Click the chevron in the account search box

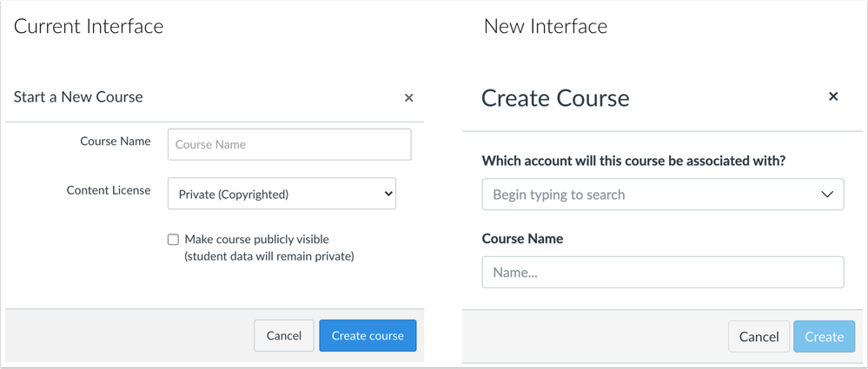pyautogui.click(x=826, y=194)
